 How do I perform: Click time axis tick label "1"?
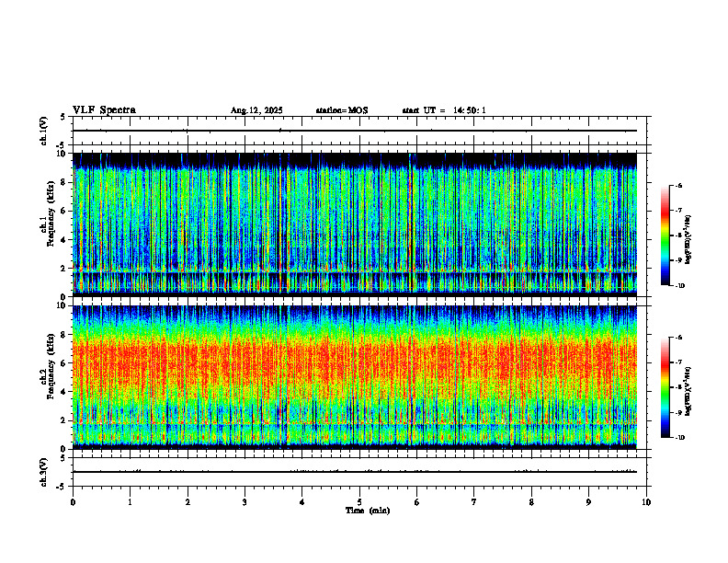coord(130,502)
